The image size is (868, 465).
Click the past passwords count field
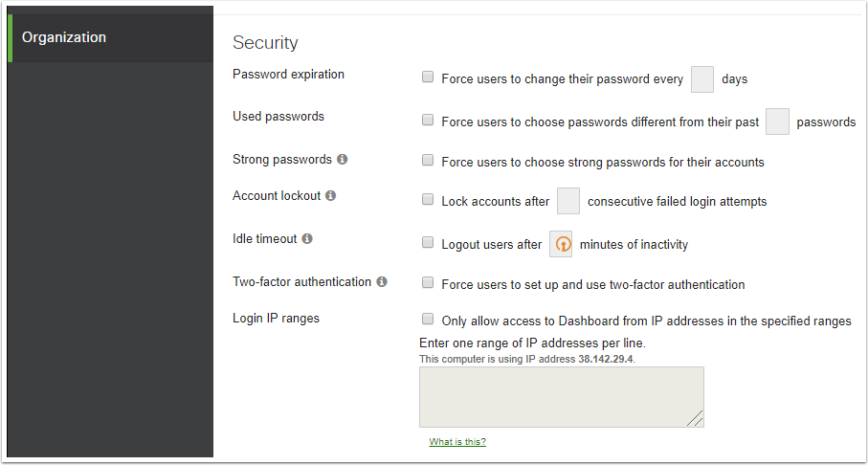777,122
